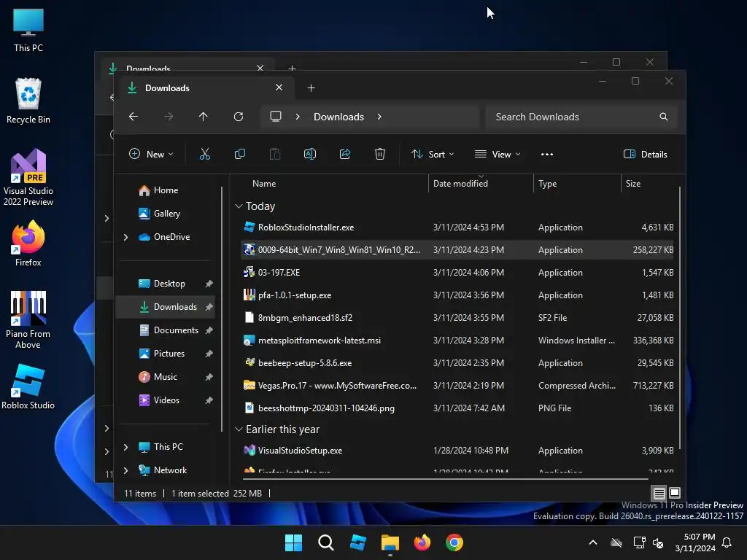The width and height of the screenshot is (747, 560).
Task: Go back with the left arrow
Action: (x=133, y=117)
